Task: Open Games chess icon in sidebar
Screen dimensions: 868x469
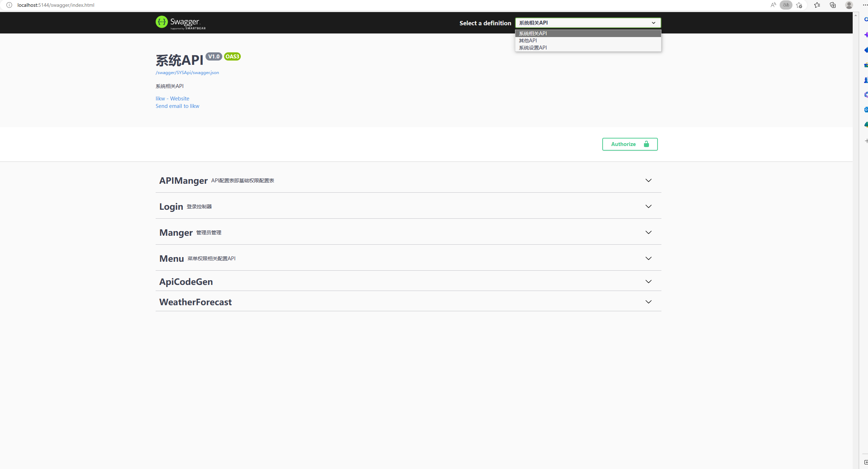Action: point(866,80)
